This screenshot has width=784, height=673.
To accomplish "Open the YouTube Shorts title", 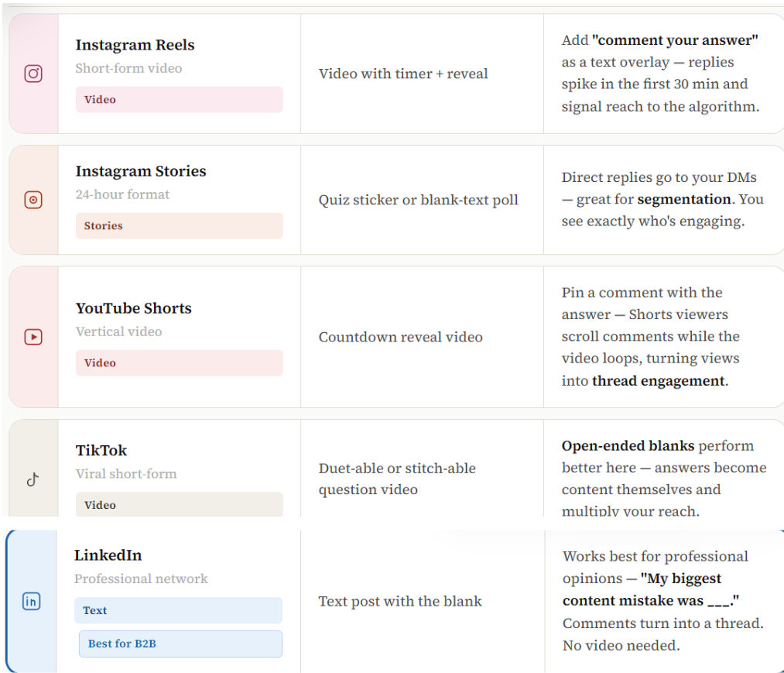I will 133,308.
